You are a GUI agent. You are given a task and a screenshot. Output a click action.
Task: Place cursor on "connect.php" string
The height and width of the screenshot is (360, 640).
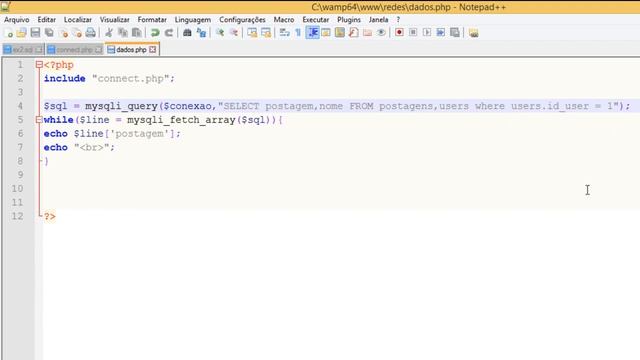[x=131, y=78]
